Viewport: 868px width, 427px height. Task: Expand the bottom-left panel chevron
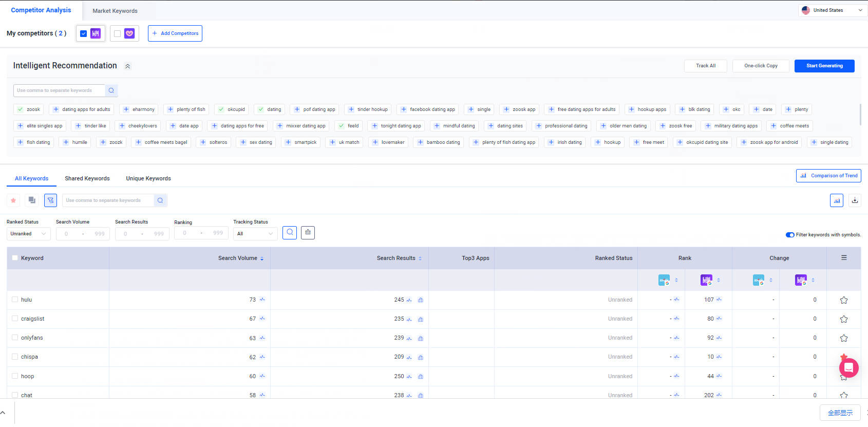(3, 413)
